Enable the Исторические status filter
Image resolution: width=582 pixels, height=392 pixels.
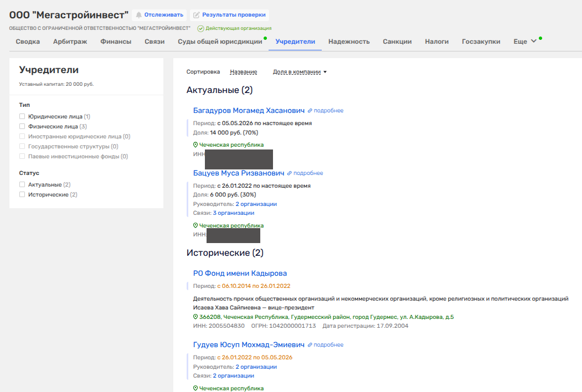[22, 194]
